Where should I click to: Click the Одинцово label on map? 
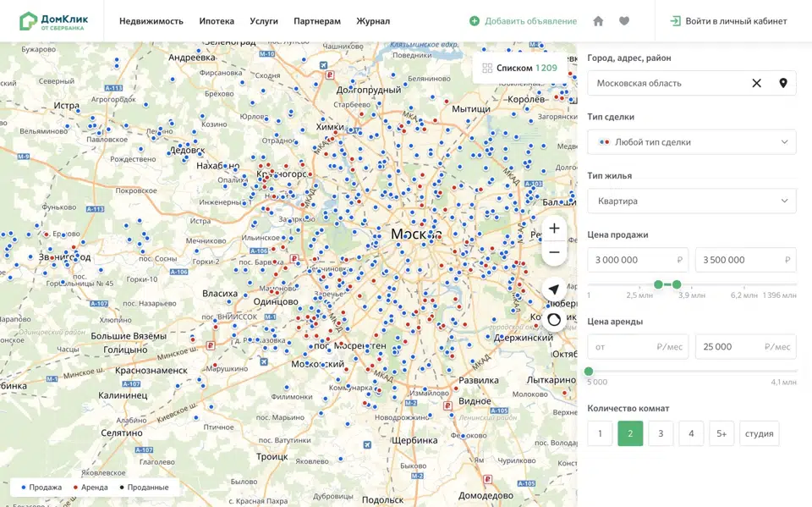[x=276, y=301]
